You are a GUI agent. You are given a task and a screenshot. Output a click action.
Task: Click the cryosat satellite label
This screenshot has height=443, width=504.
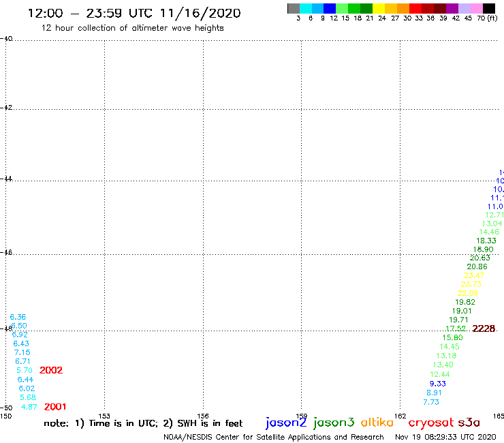pos(431,423)
